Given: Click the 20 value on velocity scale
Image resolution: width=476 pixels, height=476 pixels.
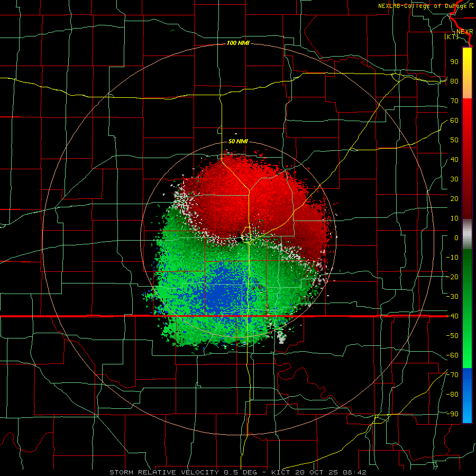Looking at the screenshot, I should point(454,198).
